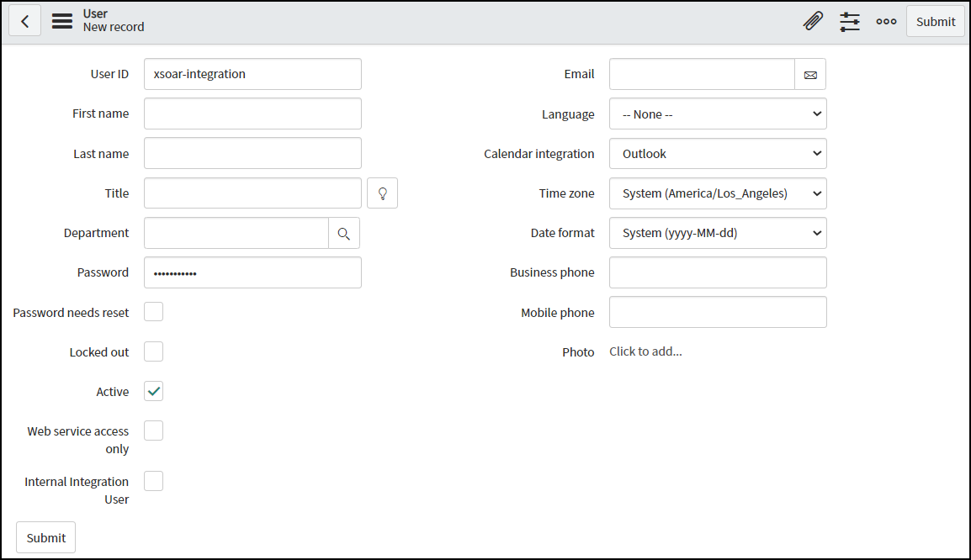This screenshot has width=971, height=560.
Task: Open the Calendar integration dropdown
Action: coord(718,154)
